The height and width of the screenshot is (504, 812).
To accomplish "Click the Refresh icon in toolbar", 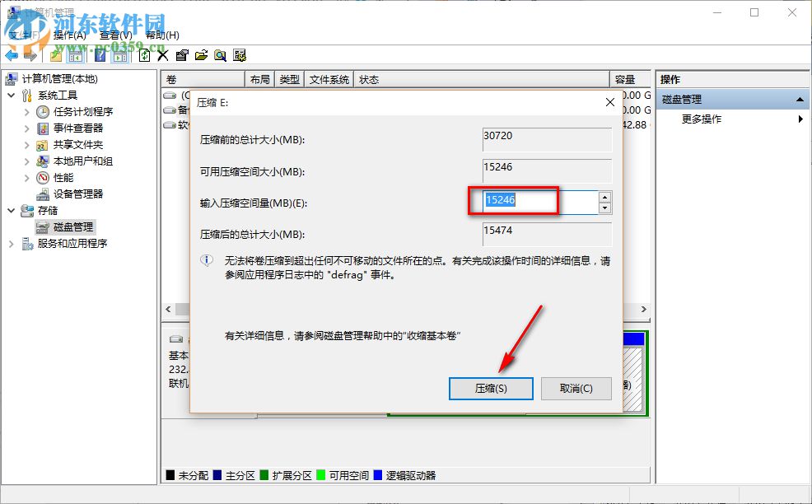I will click(144, 55).
